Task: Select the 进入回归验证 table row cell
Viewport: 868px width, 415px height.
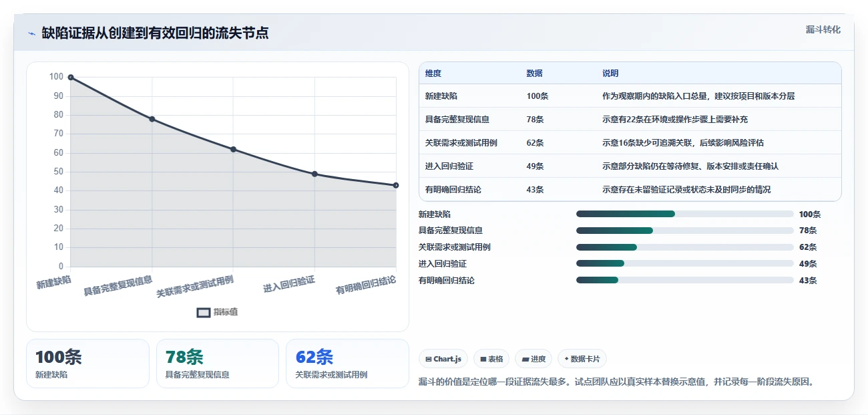Action: [x=449, y=166]
